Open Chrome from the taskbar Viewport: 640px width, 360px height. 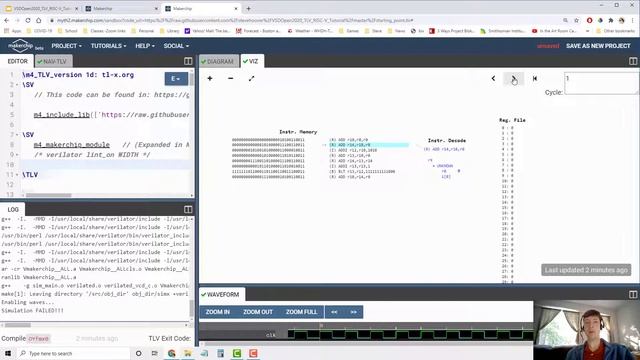[x=171, y=353]
